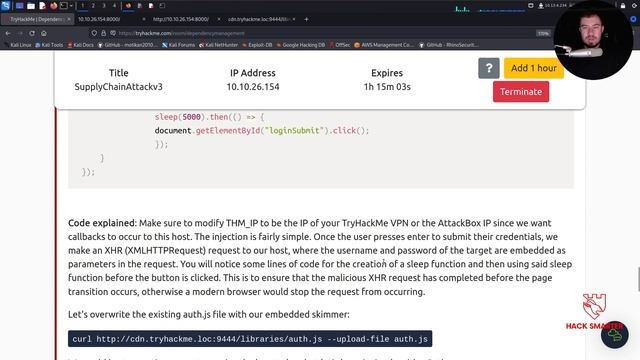Click the SupplyChainAttackv3 machine title

[x=118, y=87]
